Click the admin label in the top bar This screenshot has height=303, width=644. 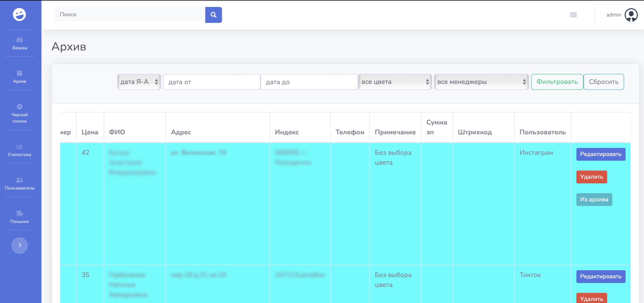click(x=613, y=15)
